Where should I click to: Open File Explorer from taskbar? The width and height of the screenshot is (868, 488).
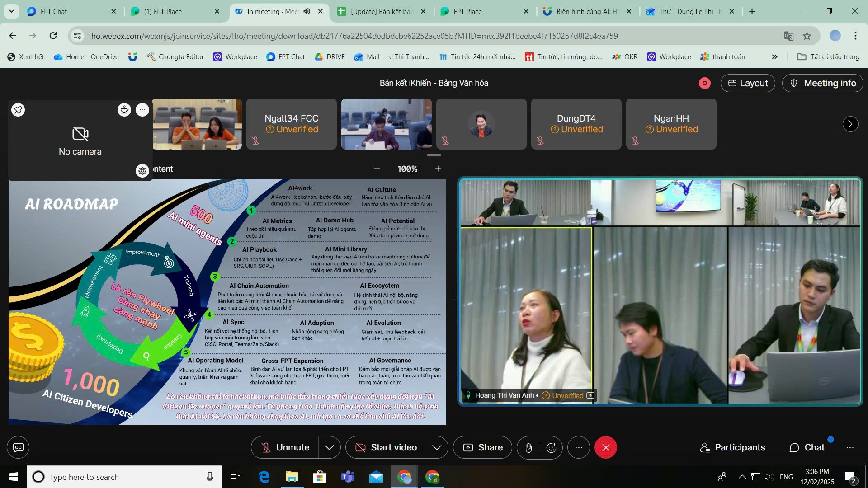coord(292,477)
